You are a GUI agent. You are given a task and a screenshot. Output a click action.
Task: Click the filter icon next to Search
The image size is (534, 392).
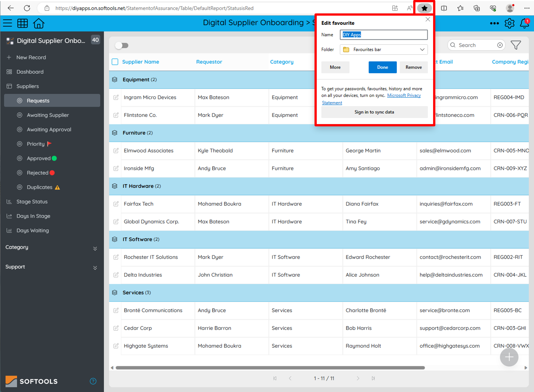(x=516, y=45)
